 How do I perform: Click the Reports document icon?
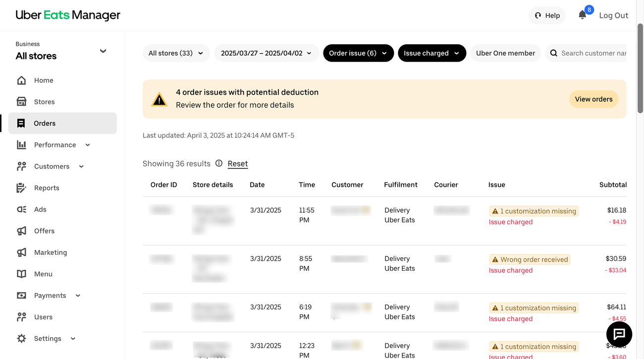(x=21, y=188)
